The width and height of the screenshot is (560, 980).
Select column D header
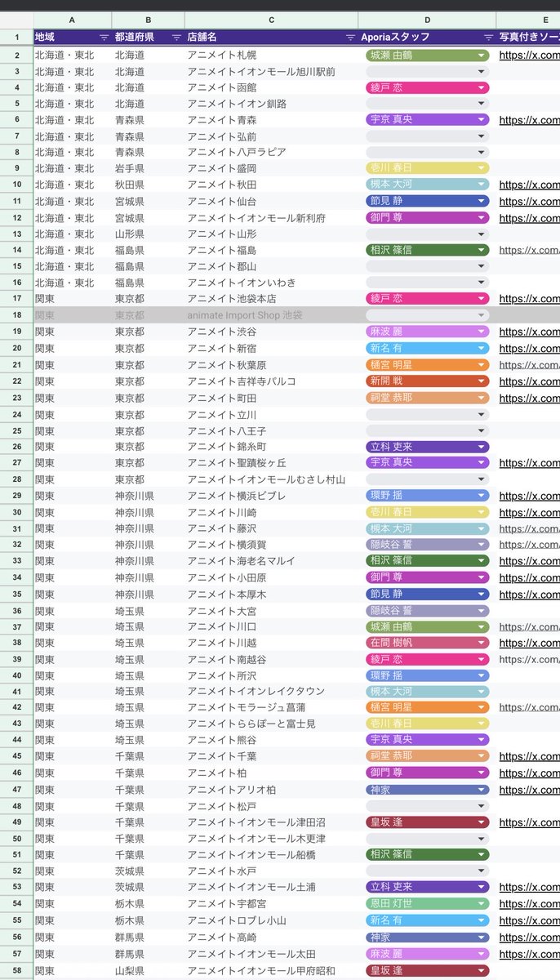pos(427,19)
